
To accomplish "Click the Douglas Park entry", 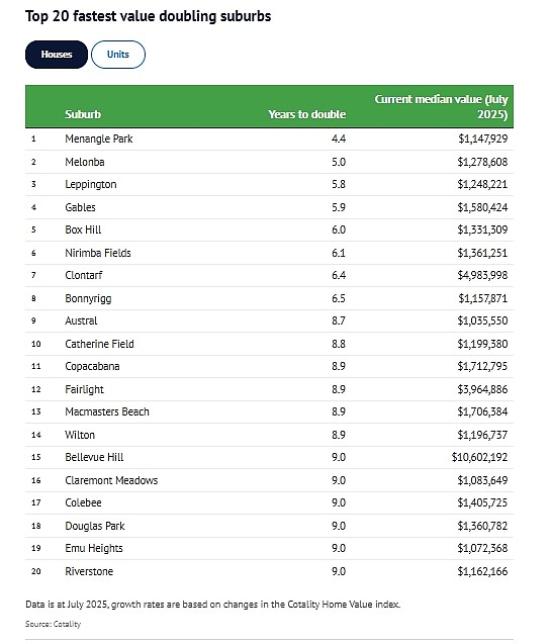I will (x=95, y=526).
